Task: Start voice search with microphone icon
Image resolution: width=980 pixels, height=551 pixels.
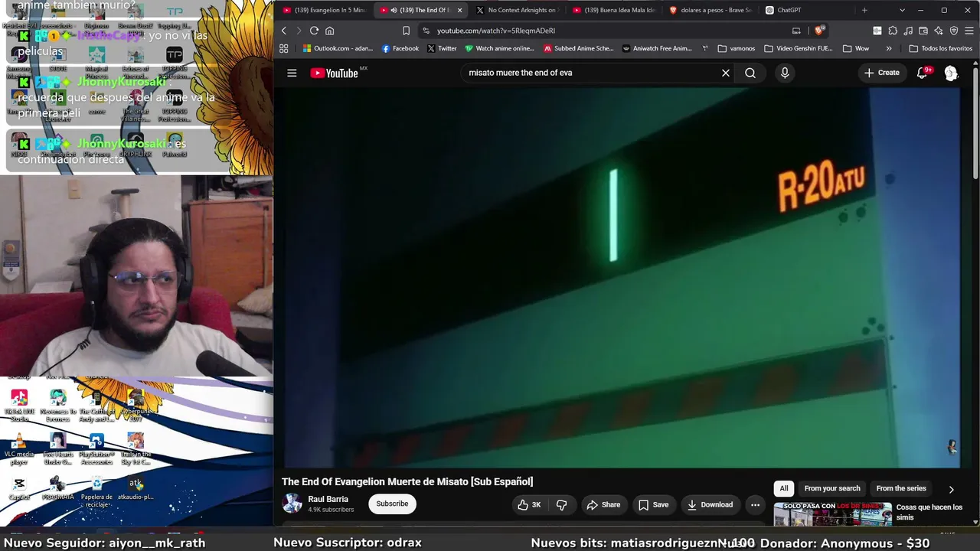Action: [785, 73]
